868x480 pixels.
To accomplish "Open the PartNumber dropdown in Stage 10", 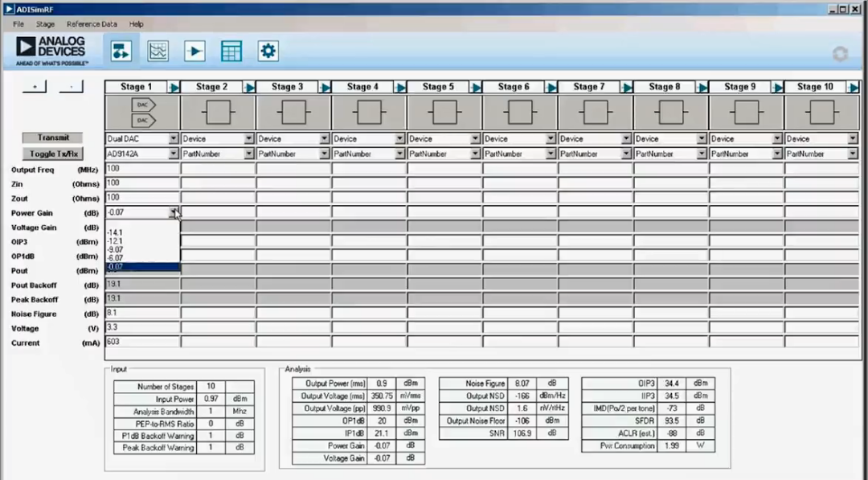I will pos(853,154).
